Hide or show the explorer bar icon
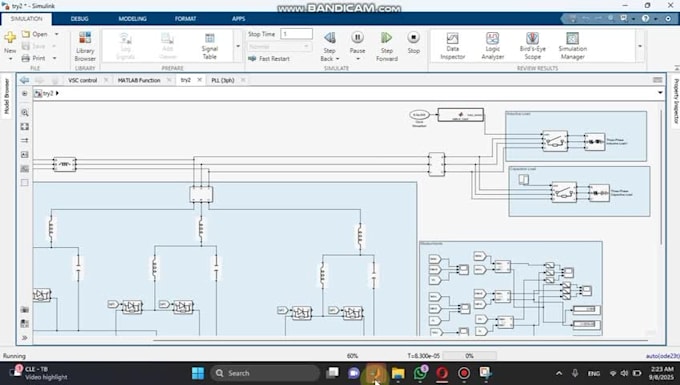Screen dimensions: 680x385 coord(24,93)
